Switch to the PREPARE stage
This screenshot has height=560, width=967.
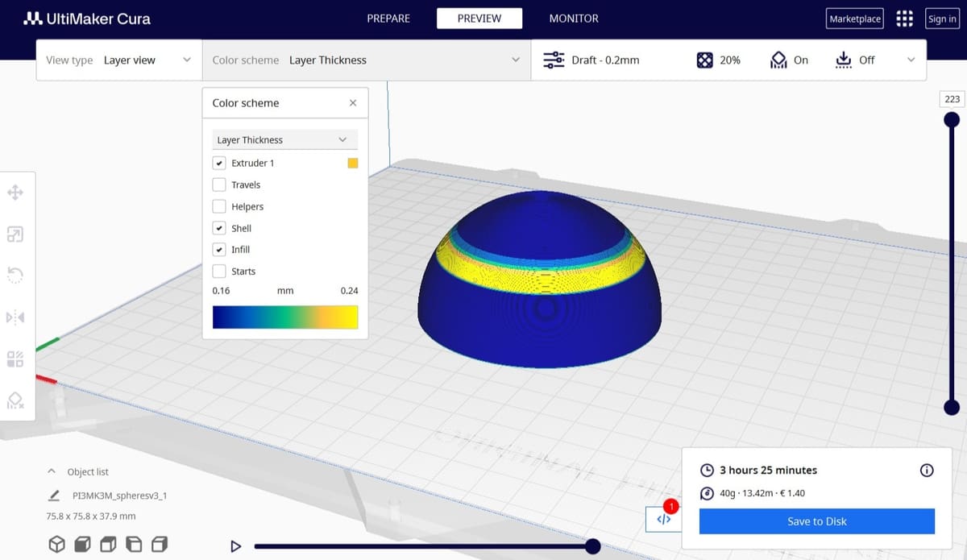click(388, 19)
